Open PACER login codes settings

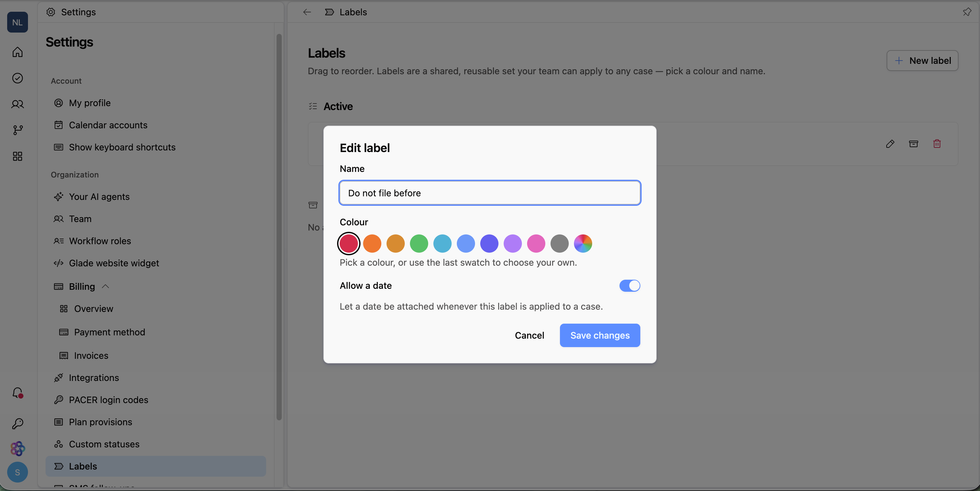(x=156, y=400)
